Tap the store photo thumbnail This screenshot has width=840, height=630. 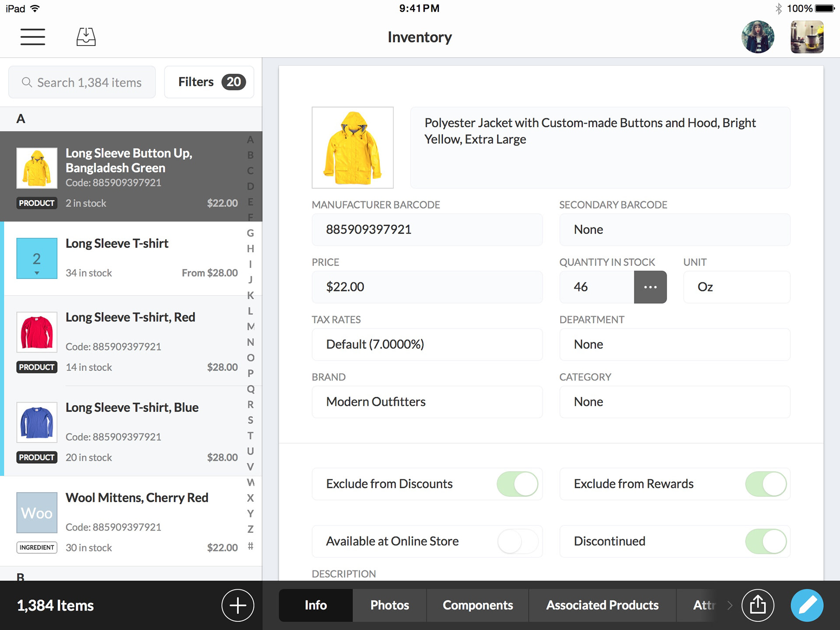click(807, 37)
